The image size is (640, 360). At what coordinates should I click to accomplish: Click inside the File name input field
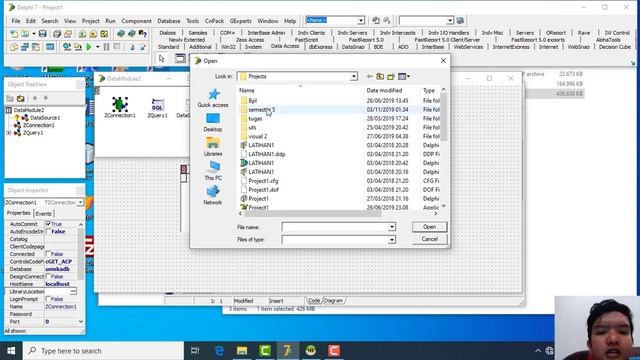point(335,227)
